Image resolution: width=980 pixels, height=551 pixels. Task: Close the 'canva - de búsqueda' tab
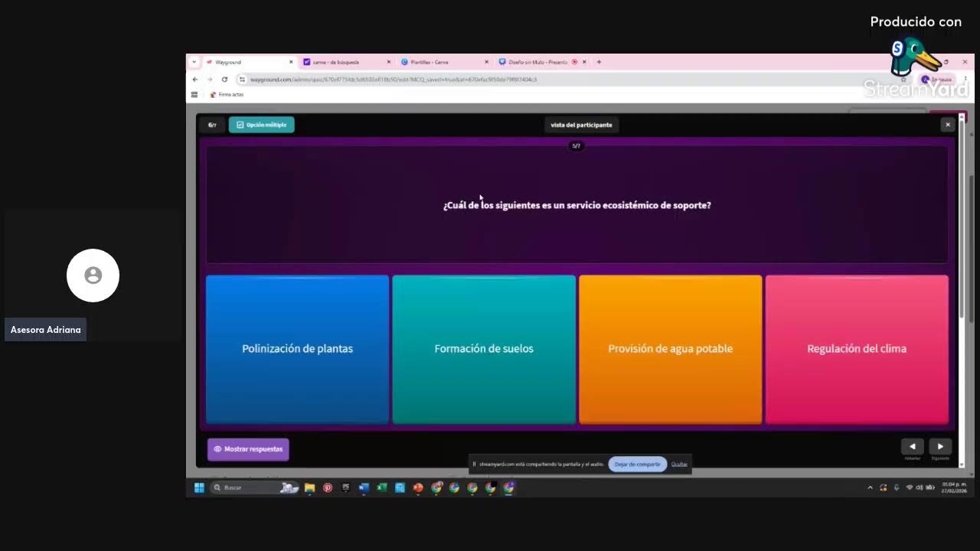coord(388,62)
